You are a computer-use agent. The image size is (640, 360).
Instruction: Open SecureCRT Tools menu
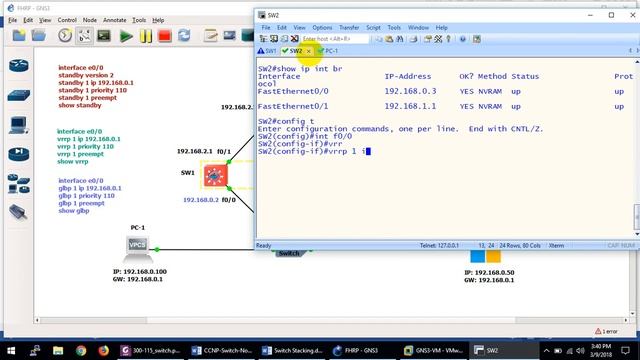pos(394,28)
